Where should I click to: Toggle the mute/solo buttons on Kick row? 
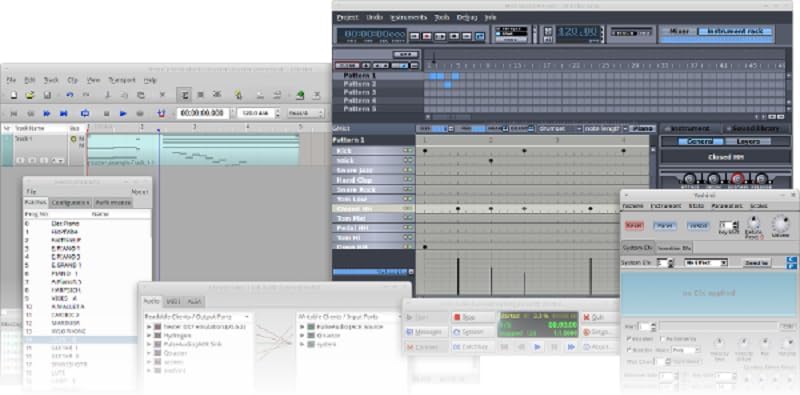click(408, 151)
